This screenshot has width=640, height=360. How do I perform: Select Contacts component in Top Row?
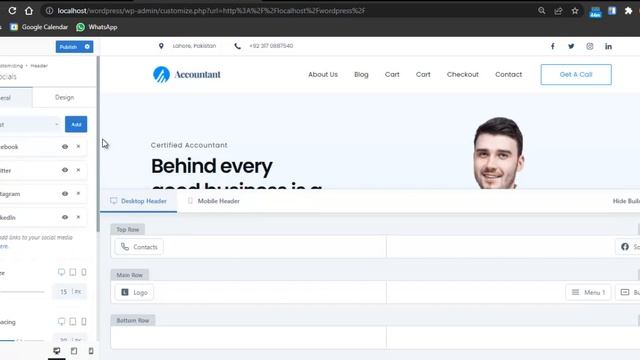pyautogui.click(x=139, y=247)
